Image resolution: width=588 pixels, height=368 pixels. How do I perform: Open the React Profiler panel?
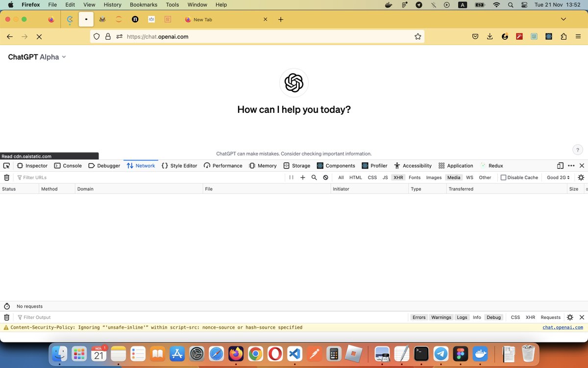pos(375,166)
